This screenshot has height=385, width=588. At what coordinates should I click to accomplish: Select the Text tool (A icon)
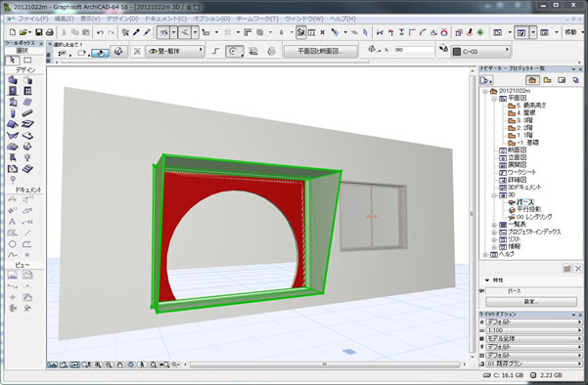click(13, 222)
